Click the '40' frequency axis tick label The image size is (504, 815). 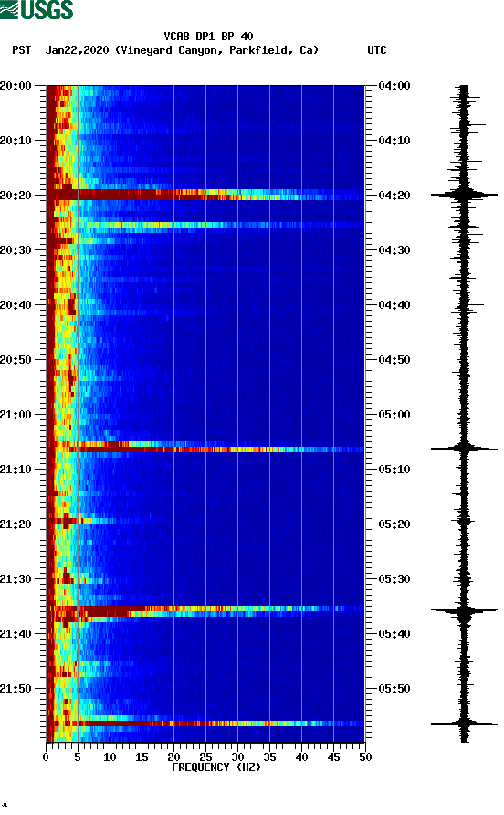click(x=301, y=757)
